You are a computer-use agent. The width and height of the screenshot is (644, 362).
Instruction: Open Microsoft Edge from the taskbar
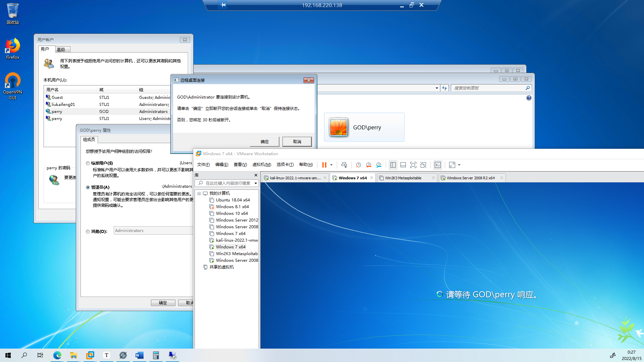57,355
